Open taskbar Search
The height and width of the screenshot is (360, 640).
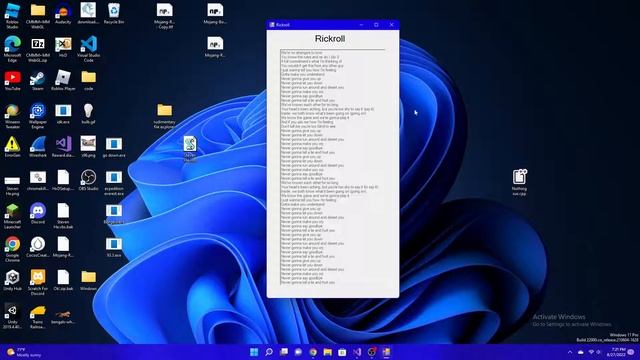coord(269,352)
